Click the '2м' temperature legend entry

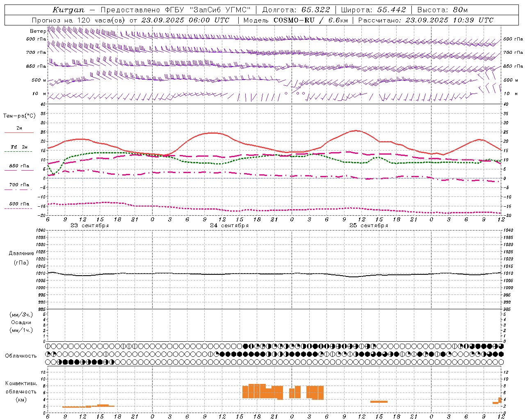point(19,128)
